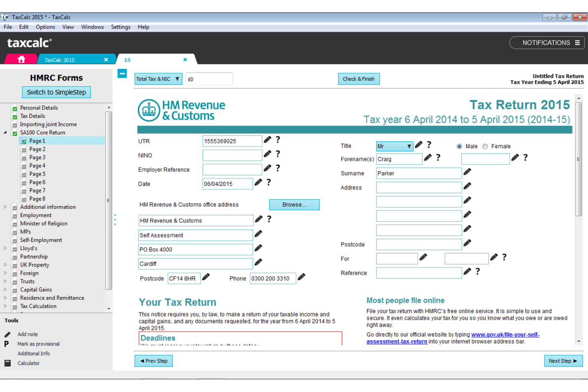Viewport: 588px width, 392px height.
Task: Click pencil icon beside right-hand Postcode field
Action: (468, 243)
